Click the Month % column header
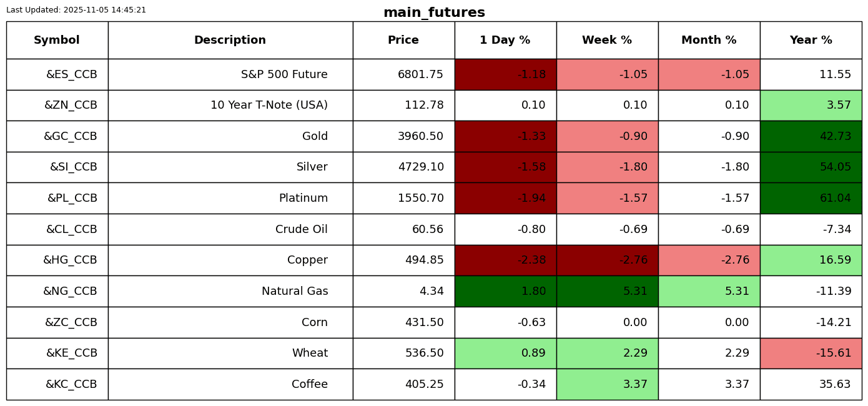The height and width of the screenshot is (406, 868). tap(709, 40)
